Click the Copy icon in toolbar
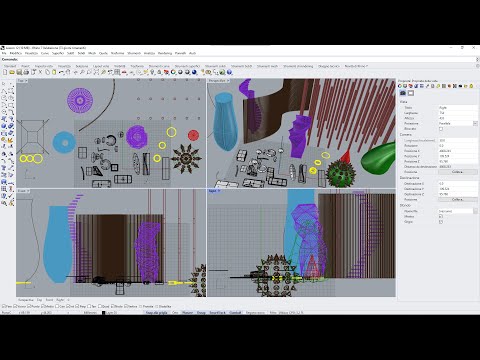Image resolution: width=480 pixels, height=360 pixels. coord(48,72)
